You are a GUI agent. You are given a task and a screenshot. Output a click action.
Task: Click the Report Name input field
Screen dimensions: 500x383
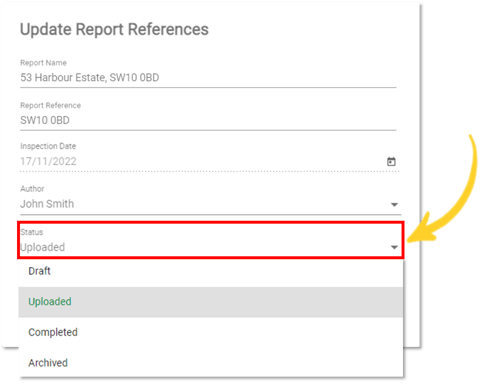208,78
